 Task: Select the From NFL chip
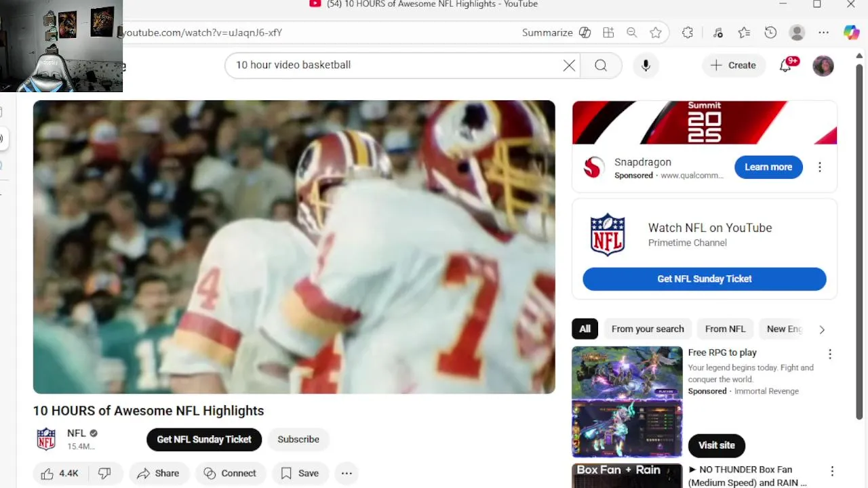725,329
